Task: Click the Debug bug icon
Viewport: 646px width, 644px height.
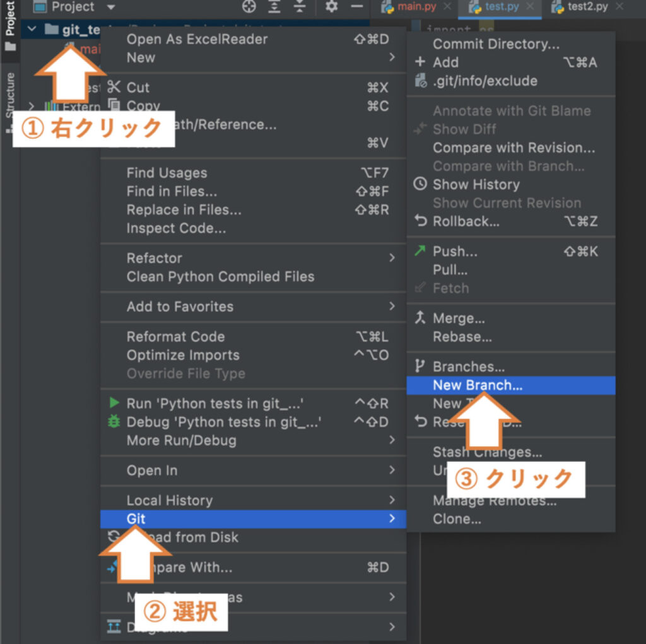Action: point(114,422)
